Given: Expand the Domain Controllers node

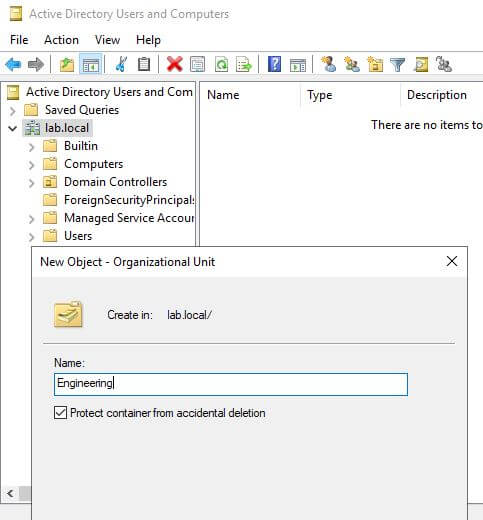Looking at the screenshot, I should pos(31,183).
